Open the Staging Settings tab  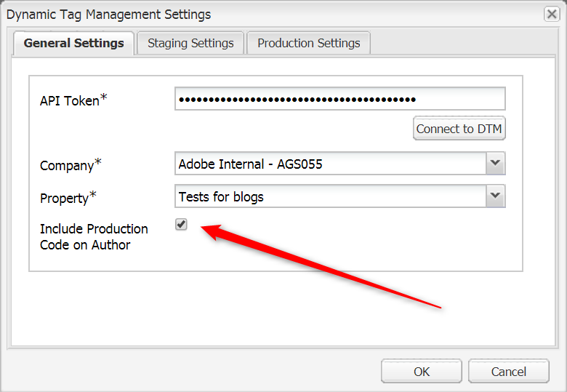point(190,43)
